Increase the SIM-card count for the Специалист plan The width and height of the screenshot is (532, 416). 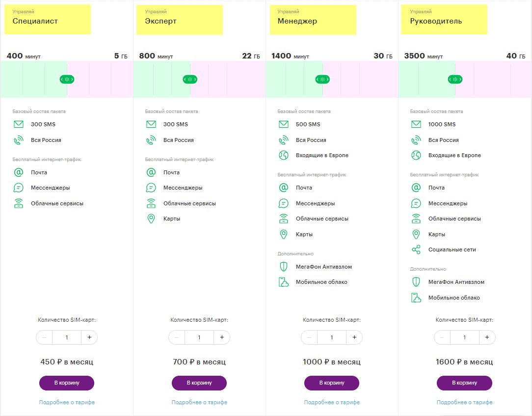pos(89,337)
